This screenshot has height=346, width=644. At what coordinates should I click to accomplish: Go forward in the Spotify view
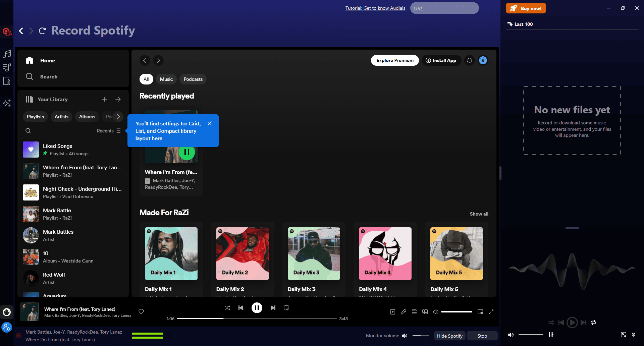158,60
